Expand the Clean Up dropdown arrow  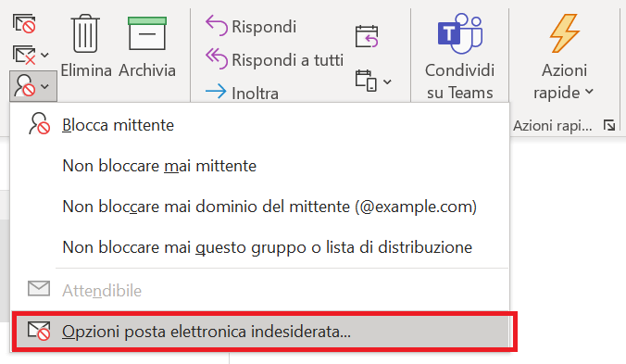[44, 55]
